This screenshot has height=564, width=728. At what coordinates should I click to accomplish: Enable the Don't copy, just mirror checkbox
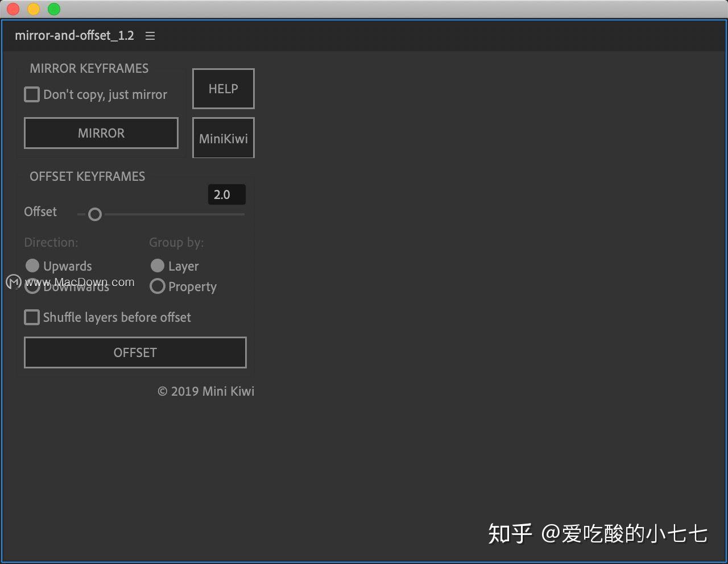[x=32, y=94]
